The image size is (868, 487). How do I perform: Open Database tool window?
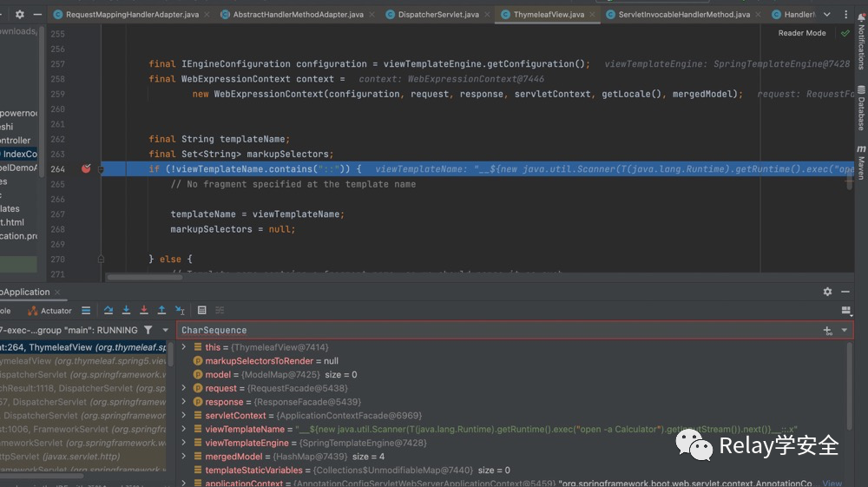(x=861, y=108)
